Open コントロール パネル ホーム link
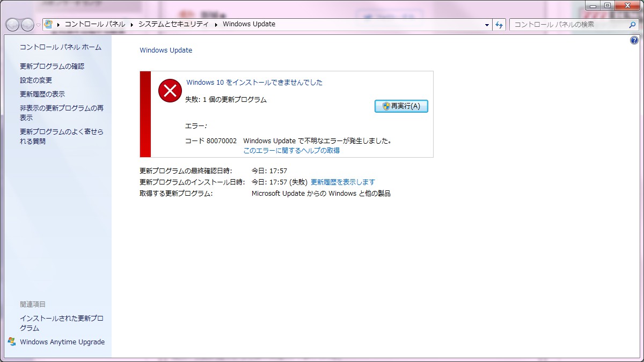The image size is (644, 362). 60,47
